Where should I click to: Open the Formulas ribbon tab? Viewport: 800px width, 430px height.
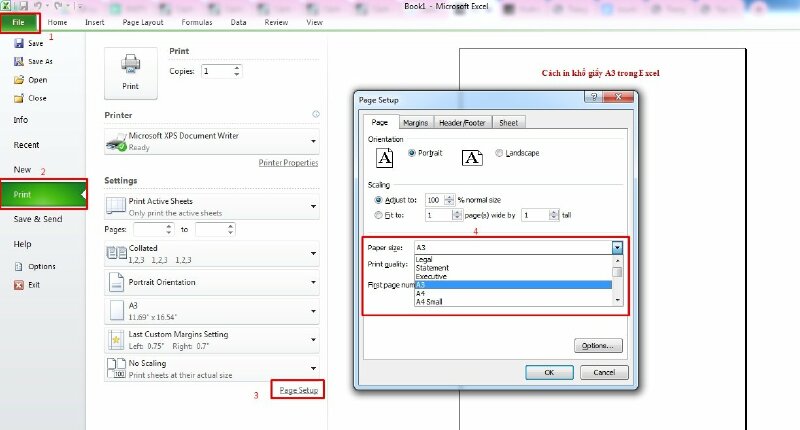[197, 22]
